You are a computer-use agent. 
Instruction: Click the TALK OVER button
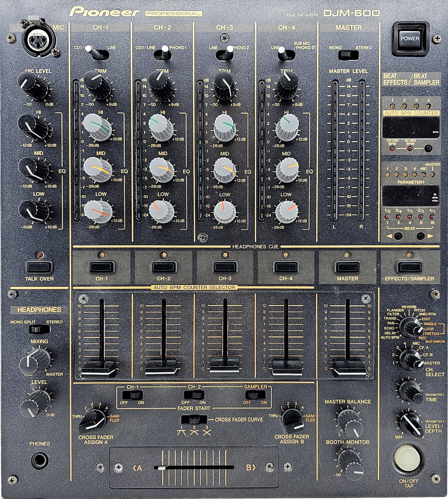(x=39, y=267)
